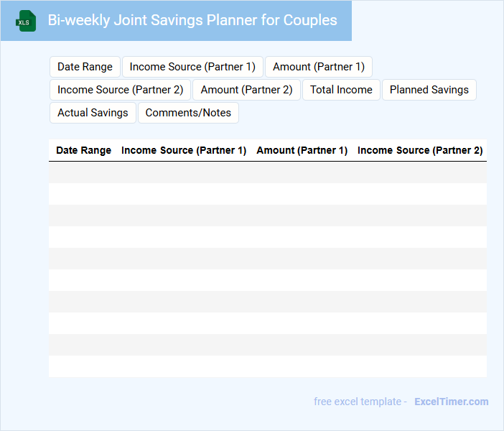Pick the Total Income tag

pyautogui.click(x=341, y=90)
